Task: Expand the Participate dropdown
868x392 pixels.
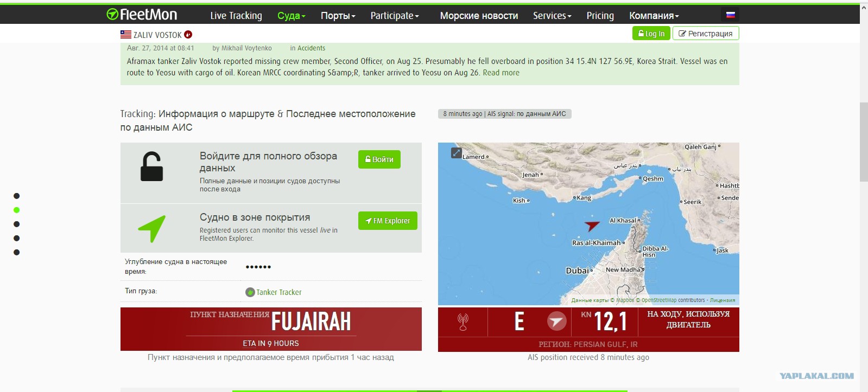Action: coord(395,16)
